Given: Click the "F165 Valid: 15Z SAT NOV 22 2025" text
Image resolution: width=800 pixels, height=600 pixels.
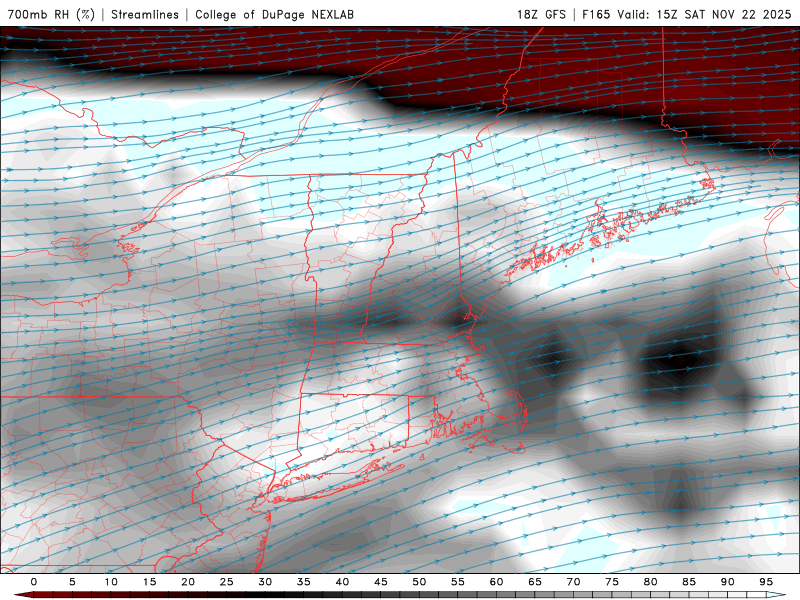Looking at the screenshot, I should [687, 14].
